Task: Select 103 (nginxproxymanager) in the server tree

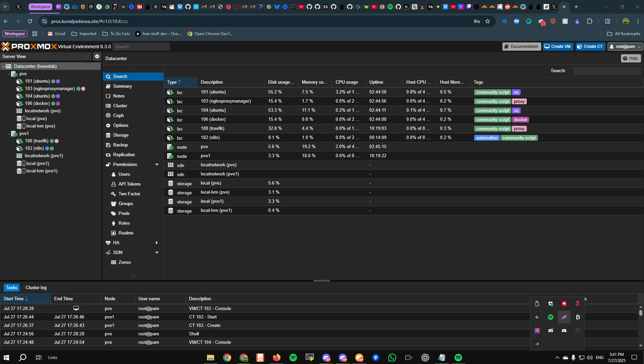Action: coord(50,89)
